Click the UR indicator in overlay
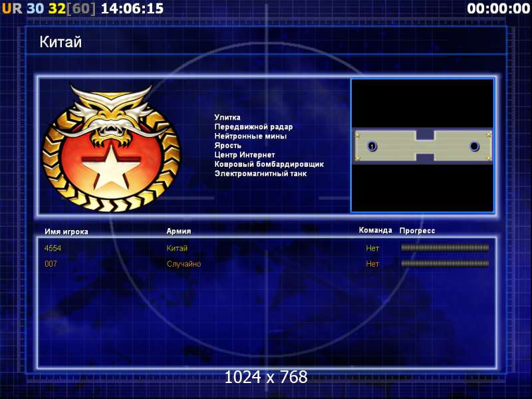The width and height of the screenshot is (532, 399). pyautogui.click(x=12, y=9)
